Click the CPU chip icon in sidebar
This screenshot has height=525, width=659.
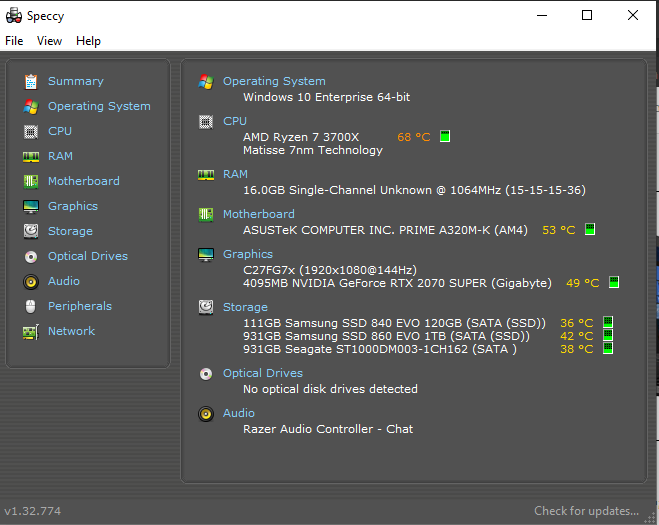pyautogui.click(x=31, y=132)
